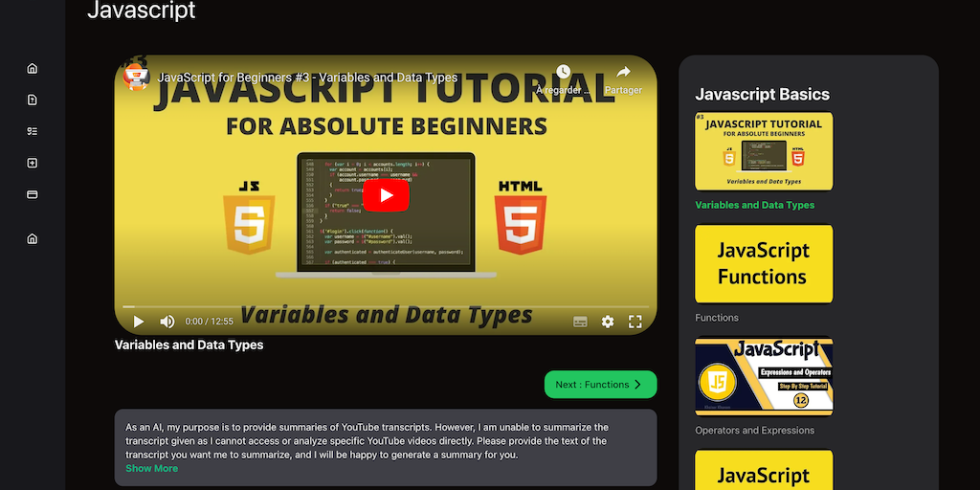The height and width of the screenshot is (490, 980).
Task: Open the Expressions and Operators thumbnail
Action: tap(764, 376)
